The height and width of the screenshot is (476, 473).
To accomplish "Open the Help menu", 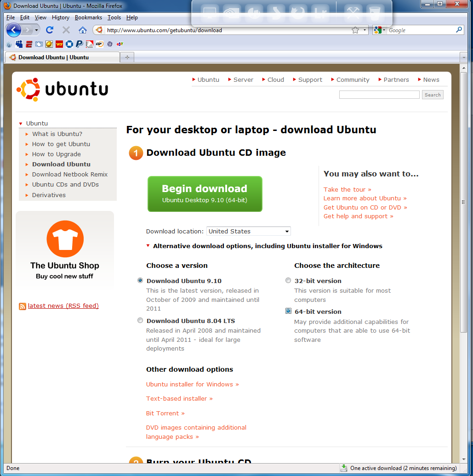I will 132,17.
